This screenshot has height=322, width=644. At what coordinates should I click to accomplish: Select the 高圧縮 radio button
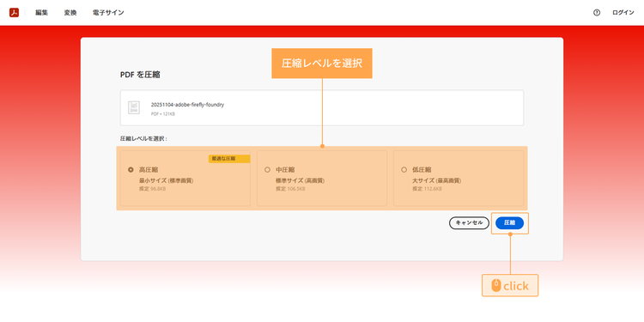click(x=131, y=170)
